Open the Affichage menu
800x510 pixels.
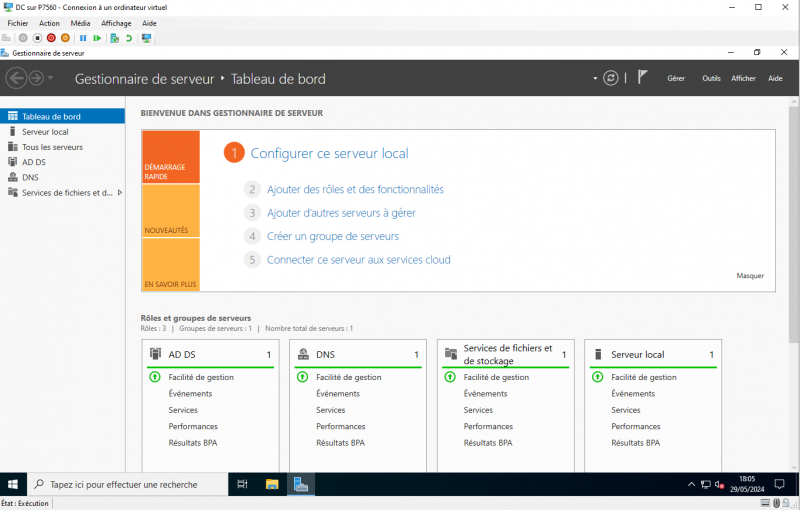point(116,23)
